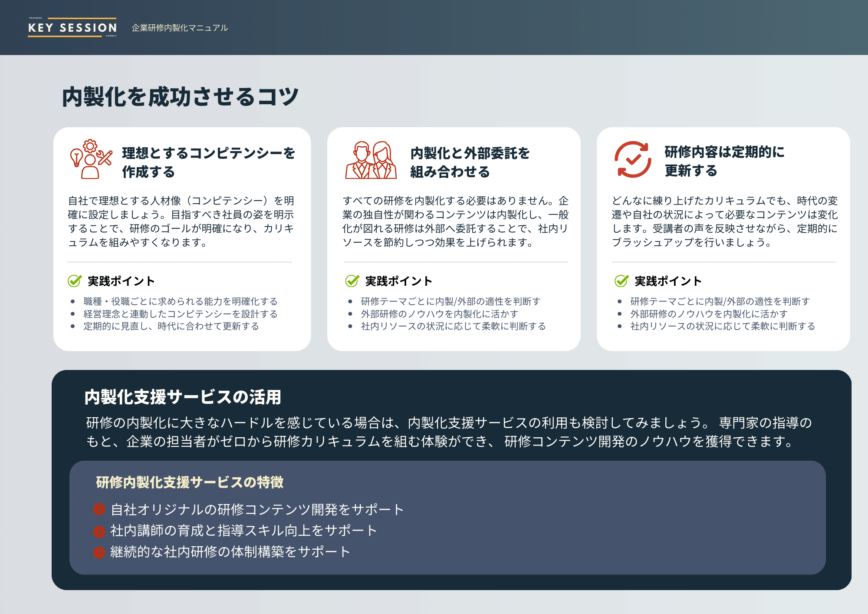Image resolution: width=868 pixels, height=614 pixels.
Task: Click heading 理想とするコンピテンシーを作成する
Action: [x=208, y=162]
